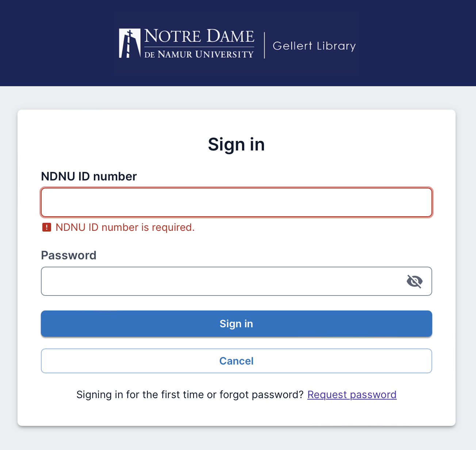Viewport: 476px width, 450px height.
Task: Click the Sign in page heading
Action: (x=236, y=144)
